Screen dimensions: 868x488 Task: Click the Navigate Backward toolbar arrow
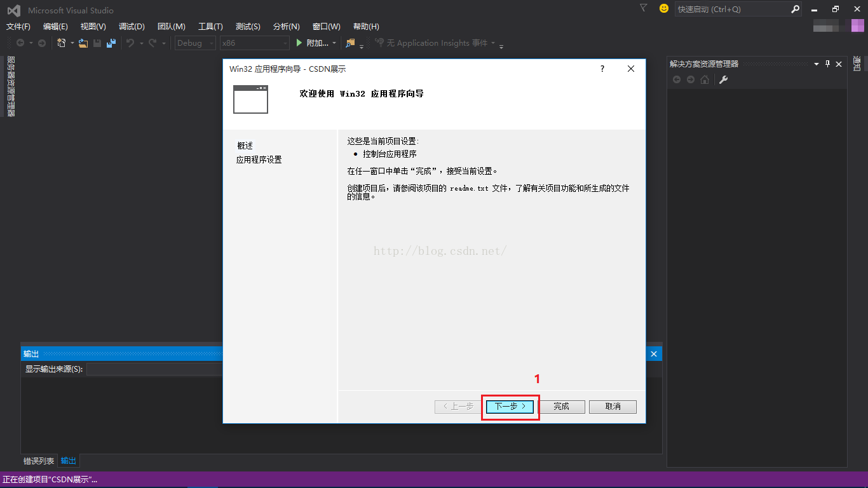tap(20, 43)
